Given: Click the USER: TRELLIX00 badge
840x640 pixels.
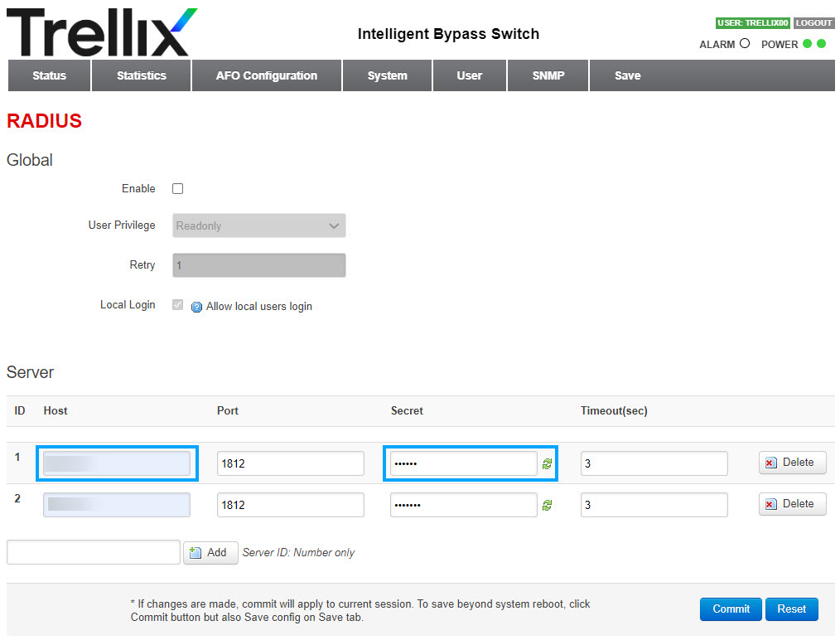Looking at the screenshot, I should point(753,23).
